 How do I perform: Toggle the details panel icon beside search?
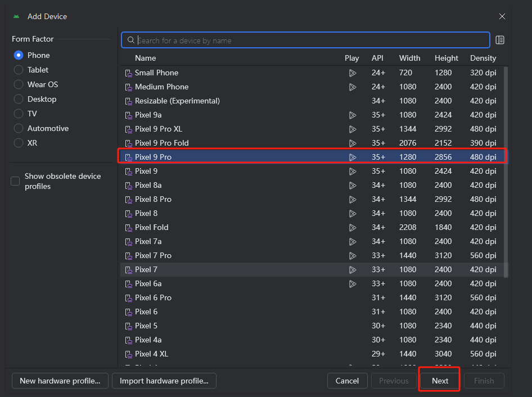pos(500,40)
